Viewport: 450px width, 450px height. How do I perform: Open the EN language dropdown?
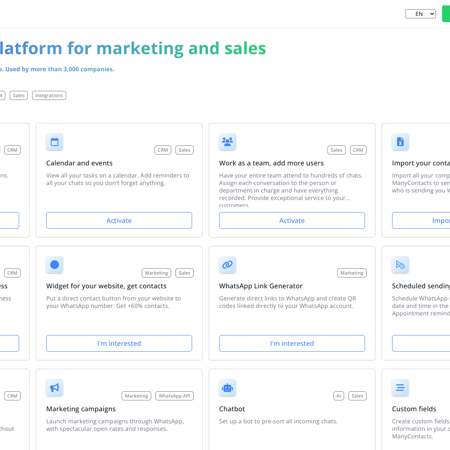(420, 14)
